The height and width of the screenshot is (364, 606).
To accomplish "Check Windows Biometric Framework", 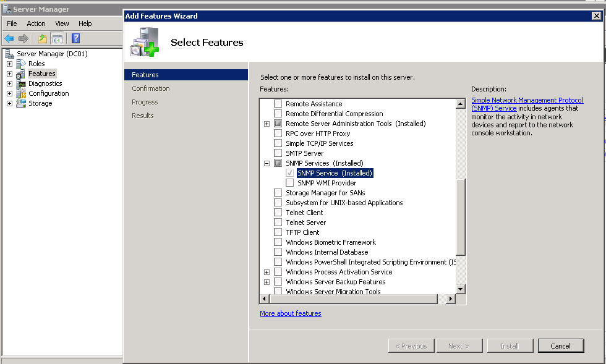I will click(278, 242).
